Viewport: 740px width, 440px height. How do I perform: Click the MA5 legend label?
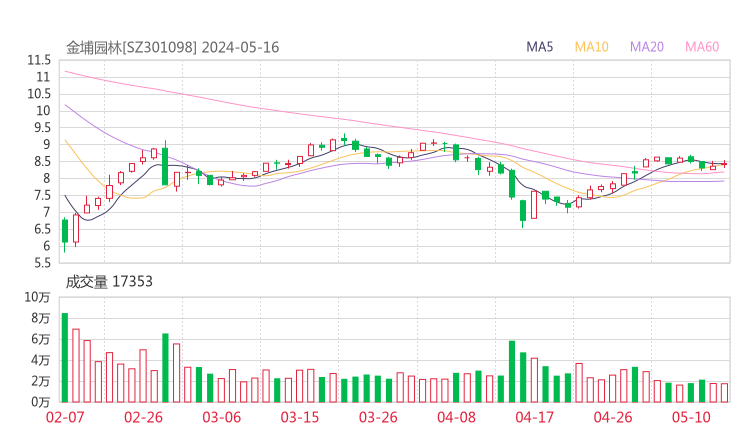539,47
